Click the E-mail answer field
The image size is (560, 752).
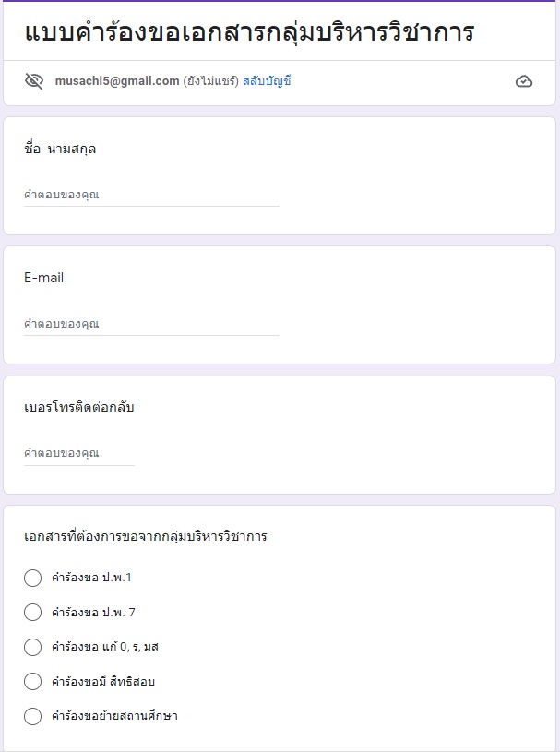151,324
